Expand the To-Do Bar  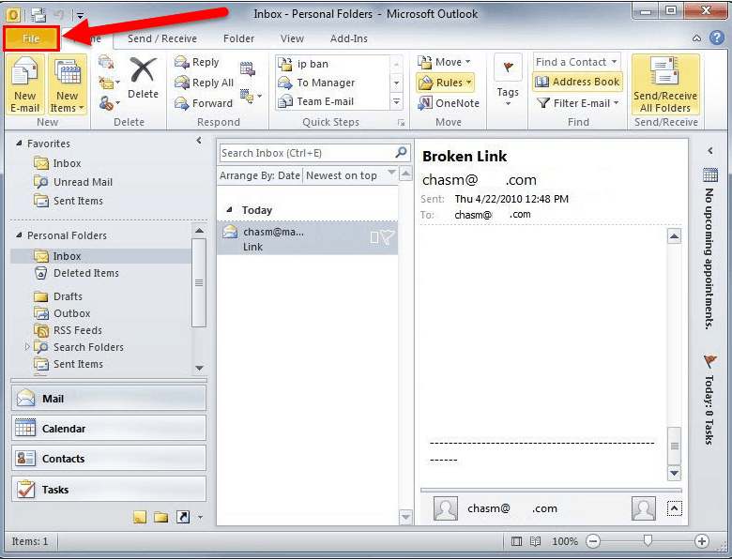[710, 151]
